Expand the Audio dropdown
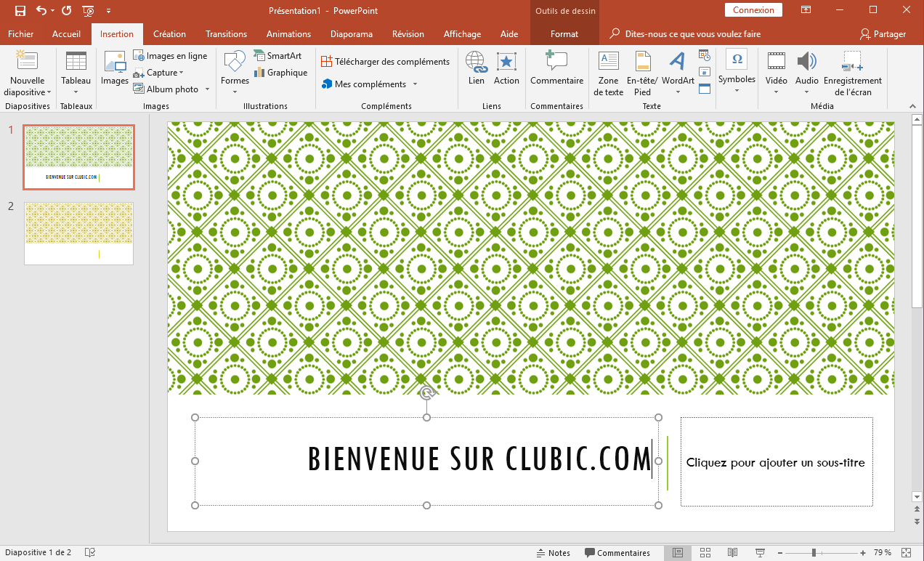924x561 pixels. point(806,92)
